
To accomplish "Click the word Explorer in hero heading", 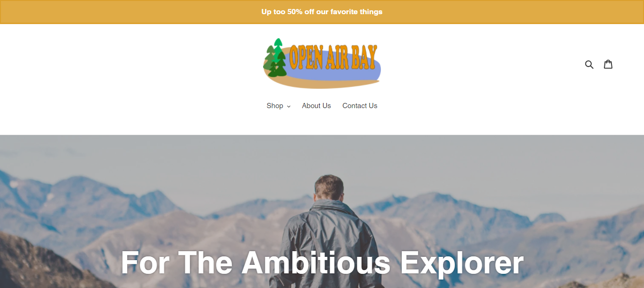I will [462, 263].
